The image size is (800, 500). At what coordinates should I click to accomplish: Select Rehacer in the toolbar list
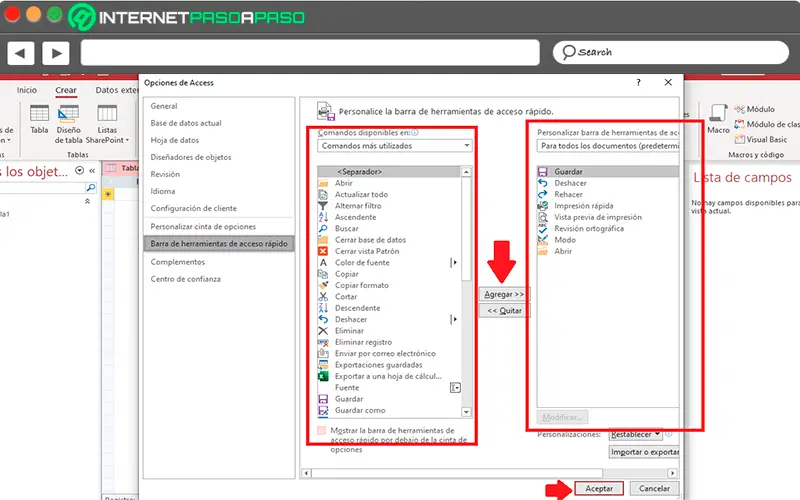pyautogui.click(x=608, y=194)
